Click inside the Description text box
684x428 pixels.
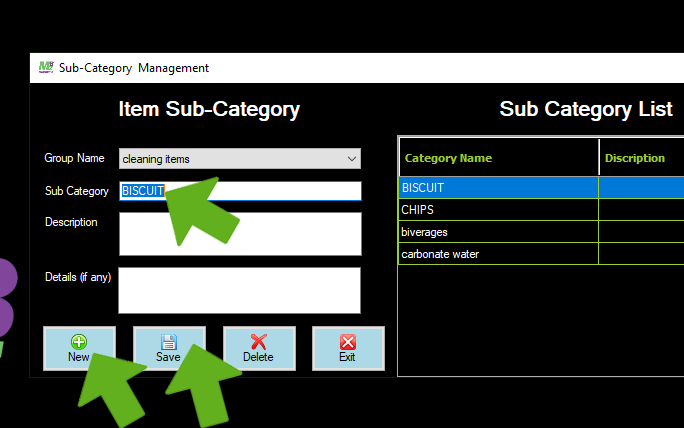click(x=240, y=234)
